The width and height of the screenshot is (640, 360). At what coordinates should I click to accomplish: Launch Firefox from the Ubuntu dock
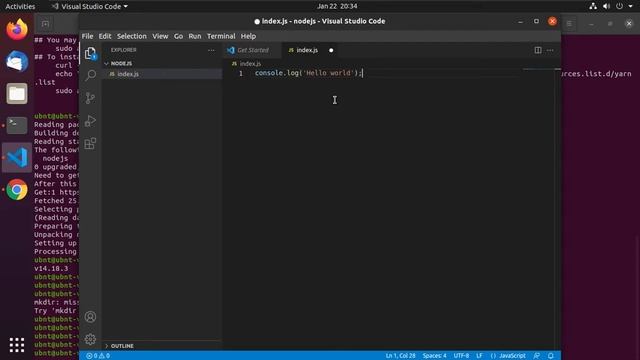tap(17, 29)
